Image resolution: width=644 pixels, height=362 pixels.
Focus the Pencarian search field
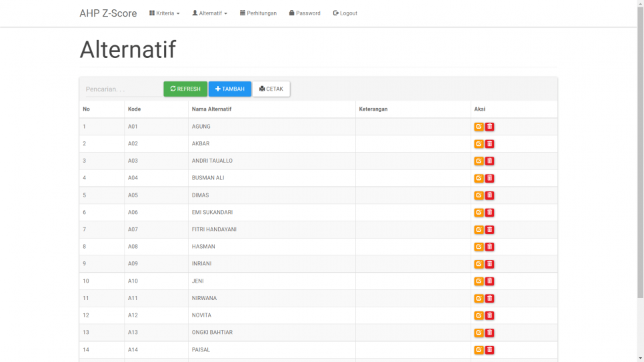click(123, 89)
